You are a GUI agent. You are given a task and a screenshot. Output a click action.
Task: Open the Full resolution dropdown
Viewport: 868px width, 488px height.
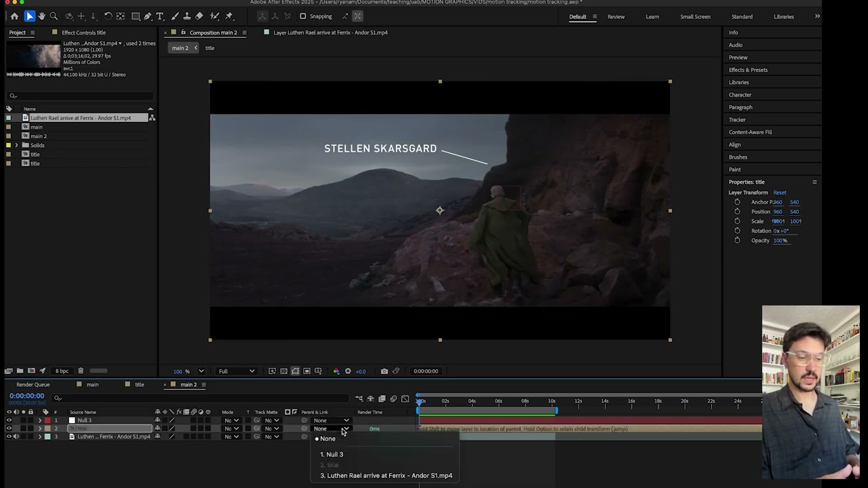pos(236,371)
